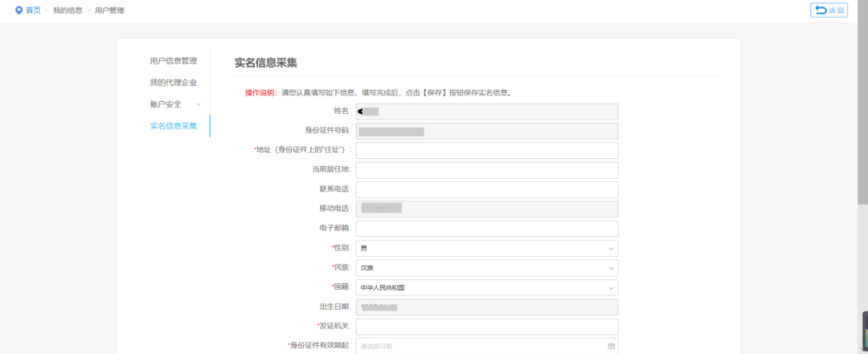Click the page's vertical scrollbar

862,102
